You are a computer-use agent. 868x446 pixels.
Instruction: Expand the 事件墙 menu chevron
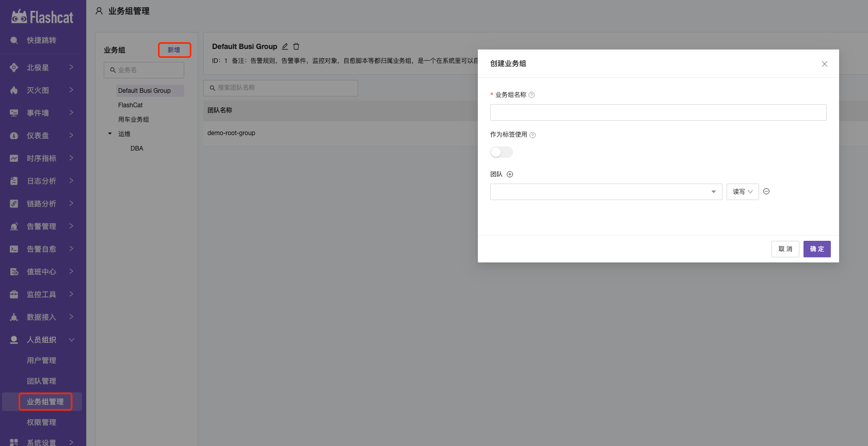[x=71, y=113]
